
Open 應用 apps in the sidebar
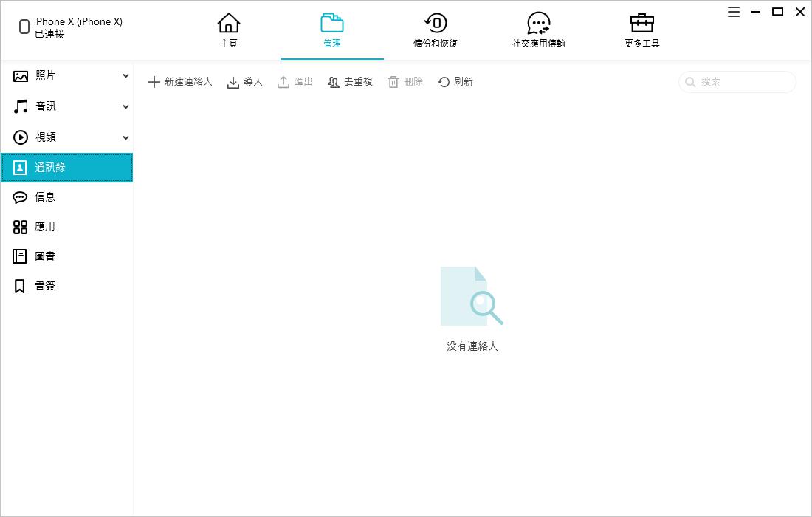66,227
